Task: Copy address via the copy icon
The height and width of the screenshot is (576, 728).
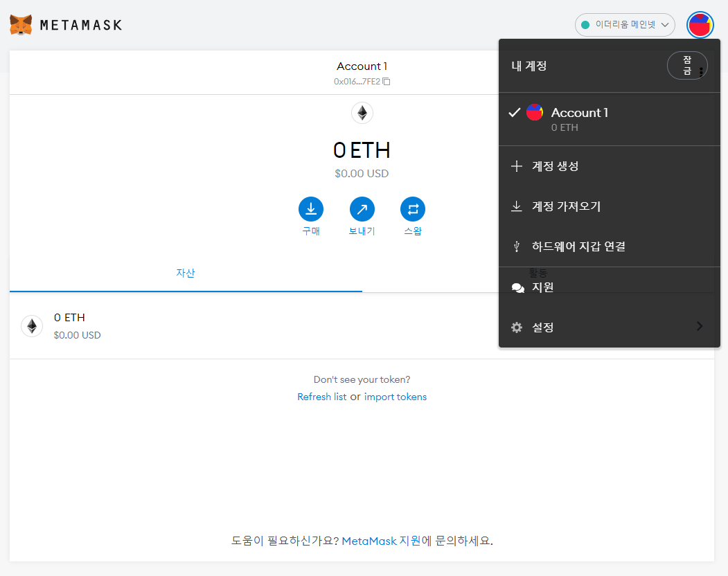Action: tap(387, 82)
